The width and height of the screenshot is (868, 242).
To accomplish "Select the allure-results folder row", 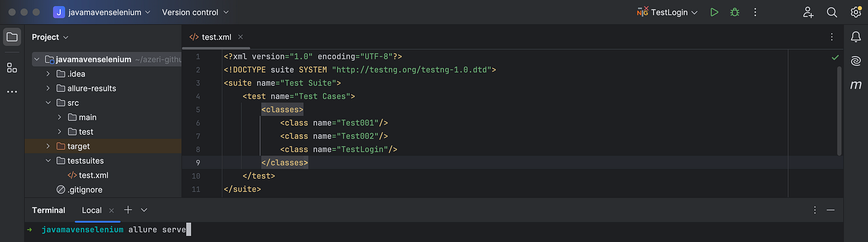I will pos(103,88).
